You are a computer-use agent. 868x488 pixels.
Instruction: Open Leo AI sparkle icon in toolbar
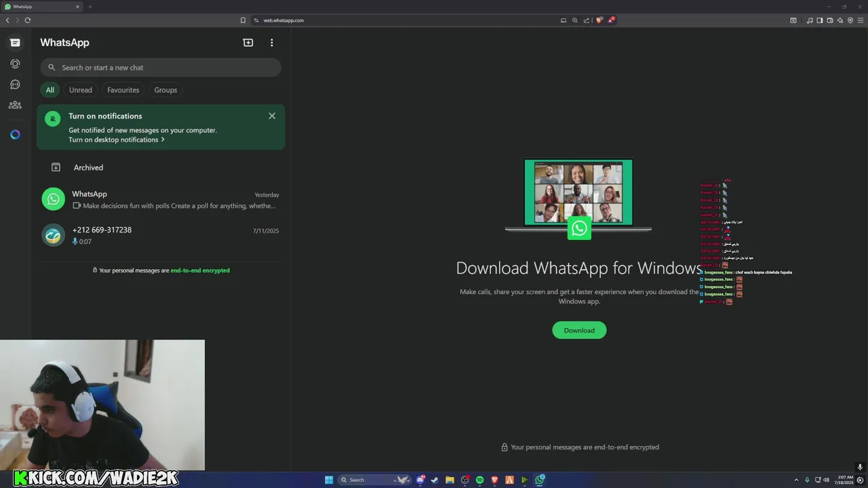840,20
